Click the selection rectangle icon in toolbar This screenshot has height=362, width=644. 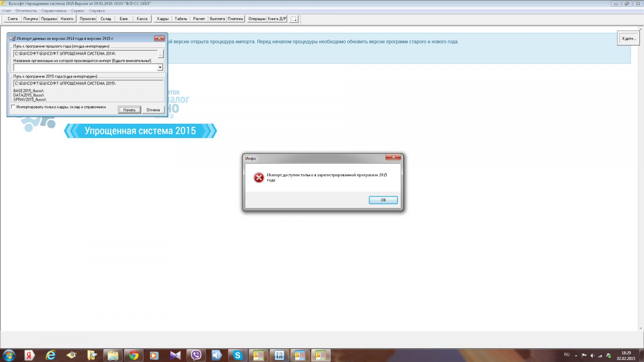click(293, 19)
